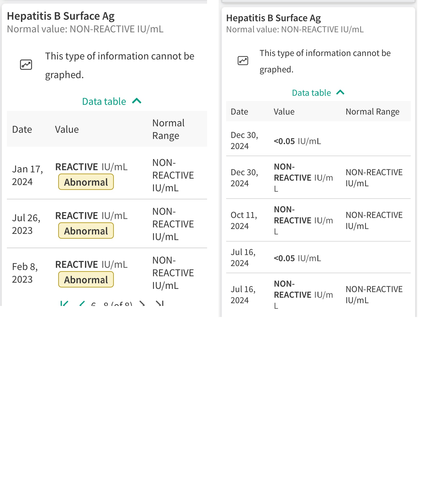The height and width of the screenshot is (496, 448).
Task: Click the single-line 'Normal Range' header in right panel
Action: [372, 111]
